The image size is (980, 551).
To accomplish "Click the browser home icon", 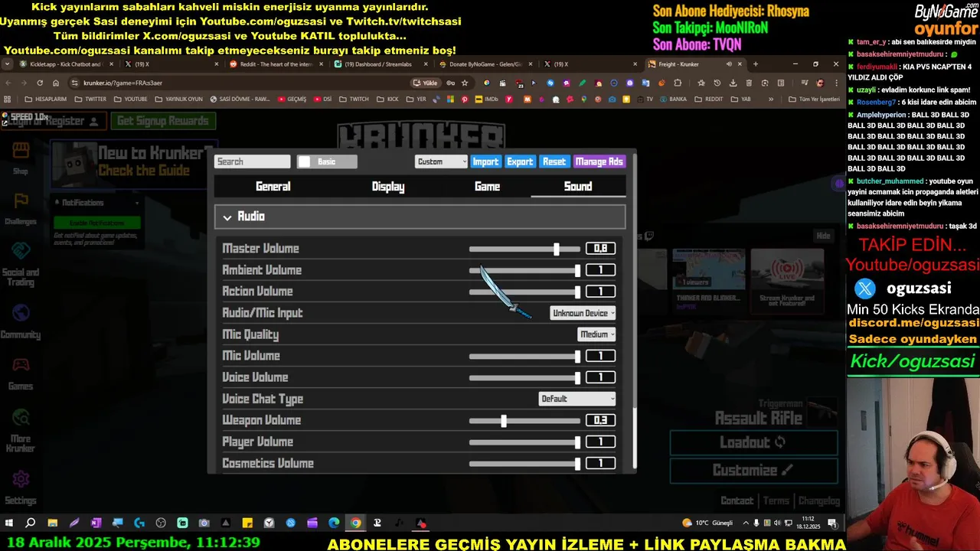I will (x=56, y=83).
